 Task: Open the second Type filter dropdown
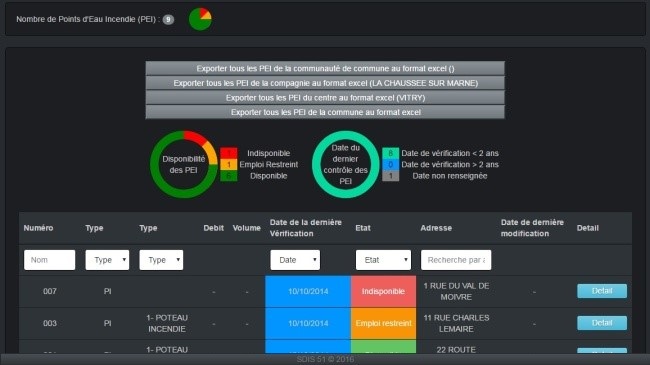click(161, 260)
